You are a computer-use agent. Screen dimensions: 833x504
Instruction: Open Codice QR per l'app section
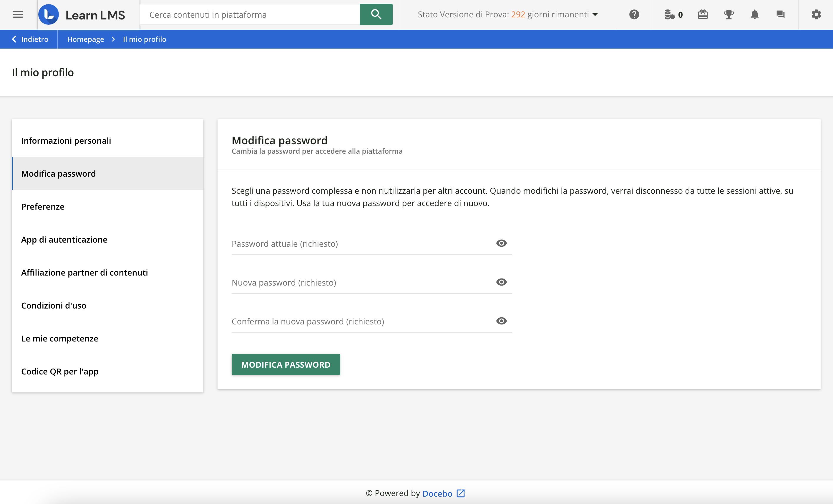107,371
